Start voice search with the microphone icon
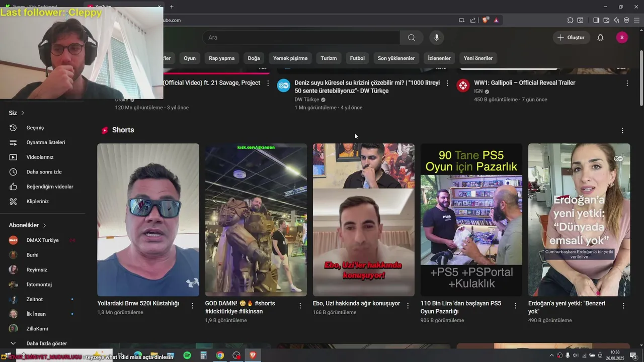 [437, 38]
